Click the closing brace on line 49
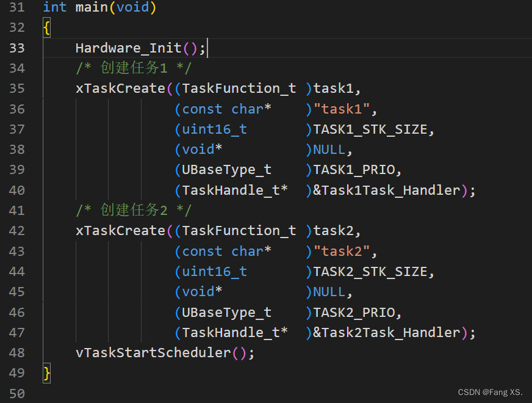532x403 pixels. [47, 374]
